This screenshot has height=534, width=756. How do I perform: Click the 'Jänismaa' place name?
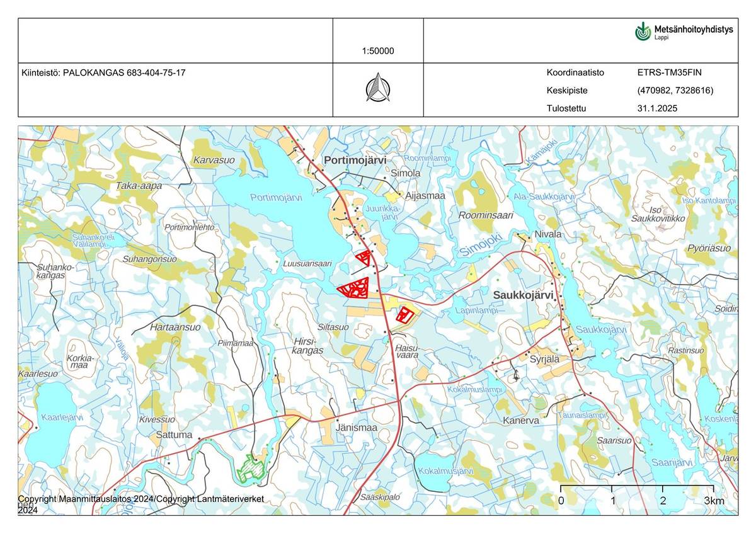pos(357,428)
